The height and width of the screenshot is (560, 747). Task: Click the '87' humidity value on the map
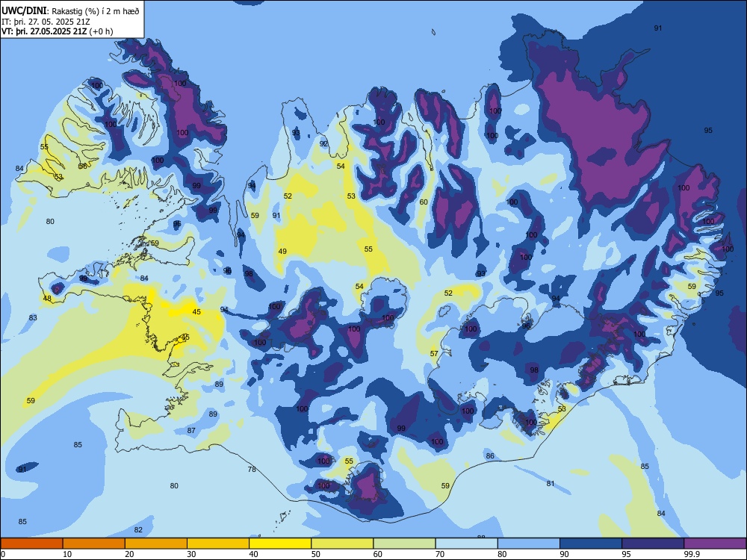(191, 430)
